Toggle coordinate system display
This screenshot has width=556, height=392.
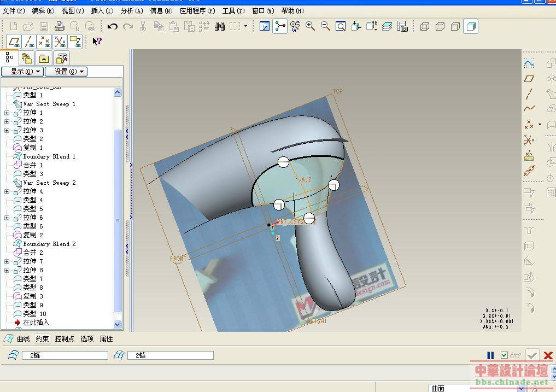60,42
